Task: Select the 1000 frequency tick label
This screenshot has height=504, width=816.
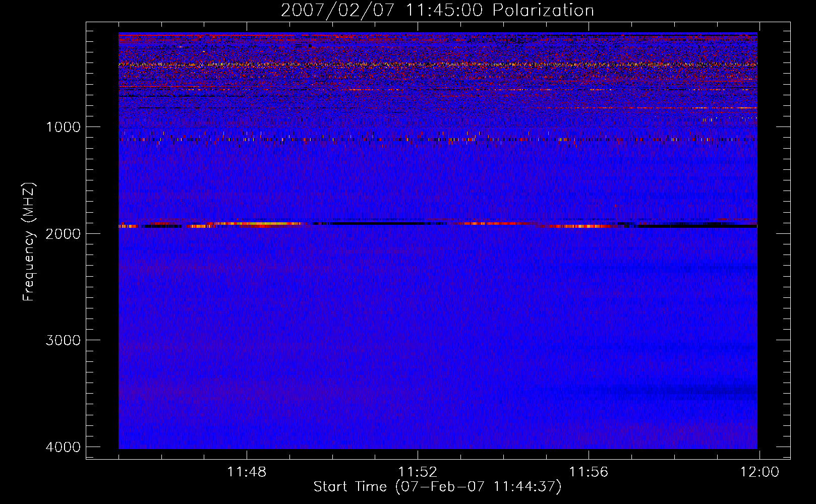Action: point(63,127)
